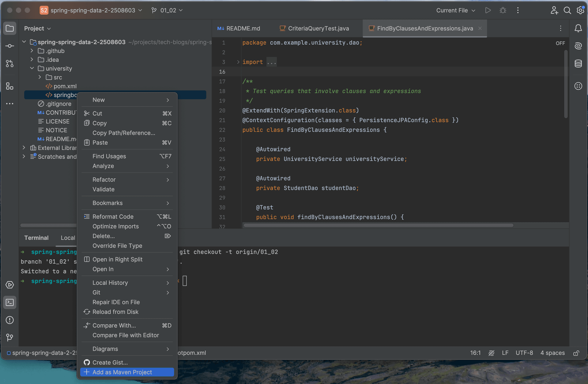Screen dimensions: 588x384
Task: Switch to README.md editor tab
Action: point(239,28)
